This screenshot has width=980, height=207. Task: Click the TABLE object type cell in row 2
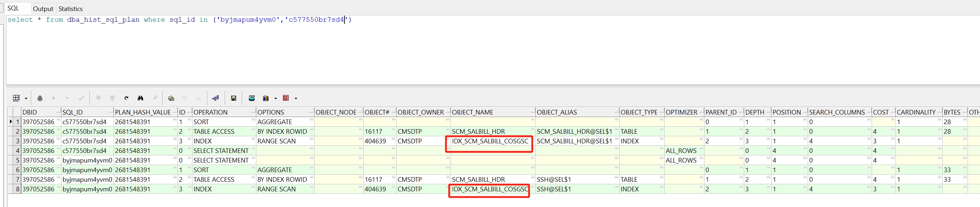pyautogui.click(x=642, y=132)
